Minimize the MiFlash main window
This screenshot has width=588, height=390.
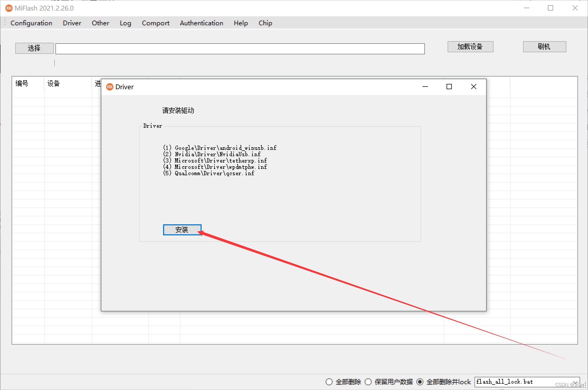click(527, 8)
